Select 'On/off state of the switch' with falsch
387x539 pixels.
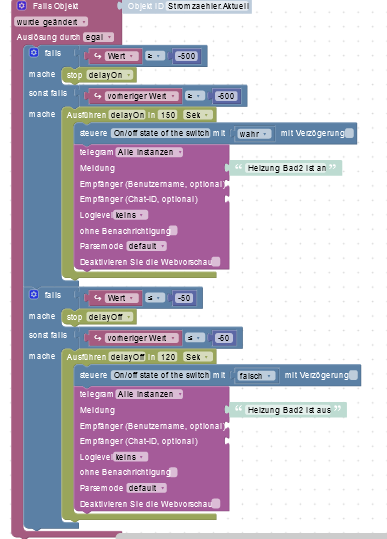[x=161, y=375]
